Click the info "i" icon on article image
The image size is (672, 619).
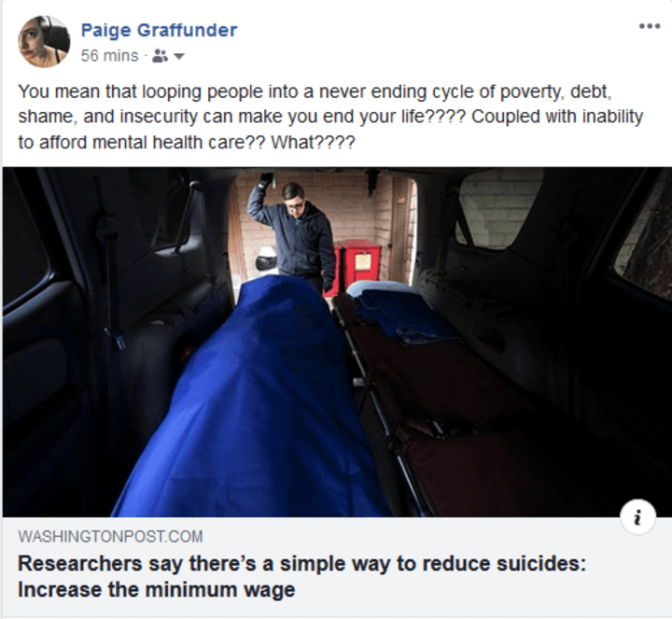[638, 516]
